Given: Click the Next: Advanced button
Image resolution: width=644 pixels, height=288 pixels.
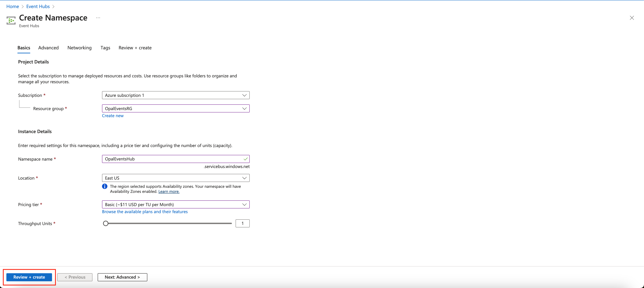Looking at the screenshot, I should (122, 277).
